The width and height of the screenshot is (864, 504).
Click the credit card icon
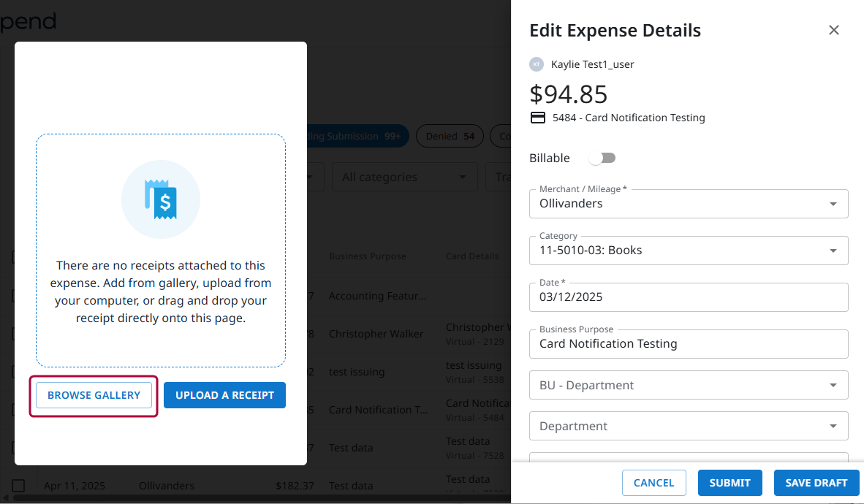coord(538,118)
